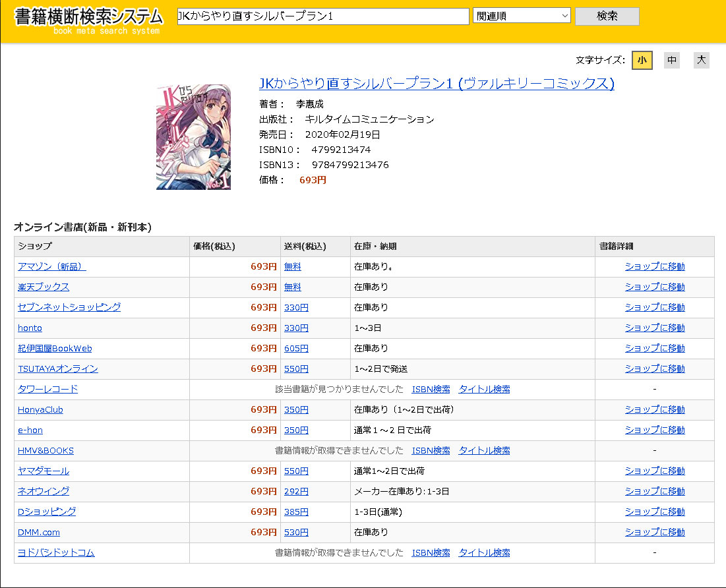Open the ヤマダモール shop link
The width and height of the screenshot is (726, 588).
click(x=44, y=471)
